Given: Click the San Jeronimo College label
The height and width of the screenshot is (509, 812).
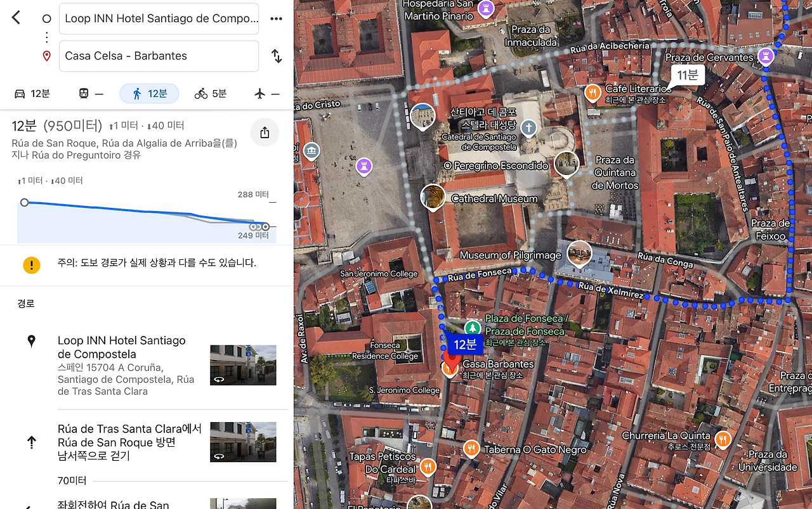Looking at the screenshot, I should (379, 274).
